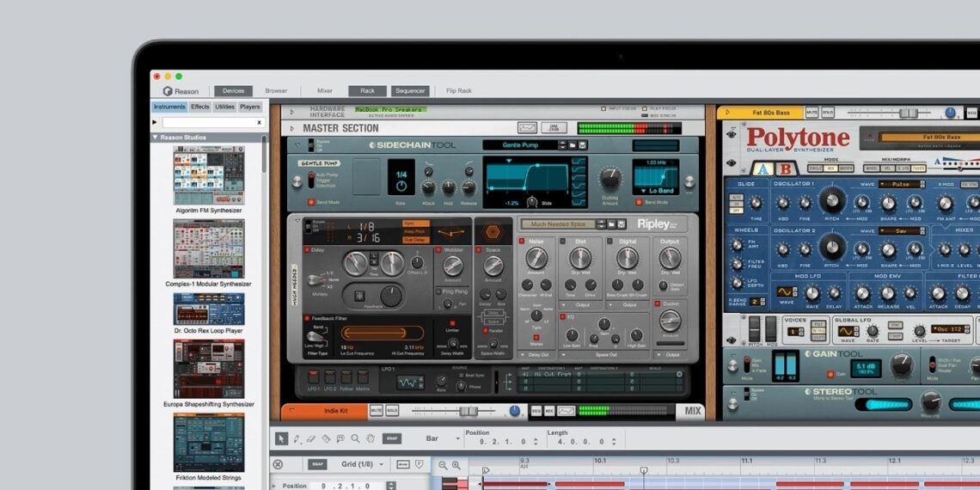Screen dimensions: 980x490
Task: Click the zoom out icon above timeline
Action: point(443,465)
